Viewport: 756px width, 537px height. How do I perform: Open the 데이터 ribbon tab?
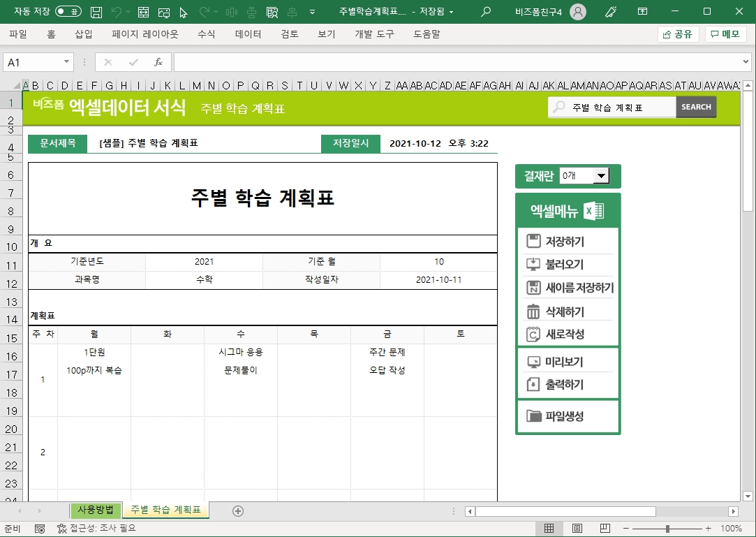click(248, 34)
